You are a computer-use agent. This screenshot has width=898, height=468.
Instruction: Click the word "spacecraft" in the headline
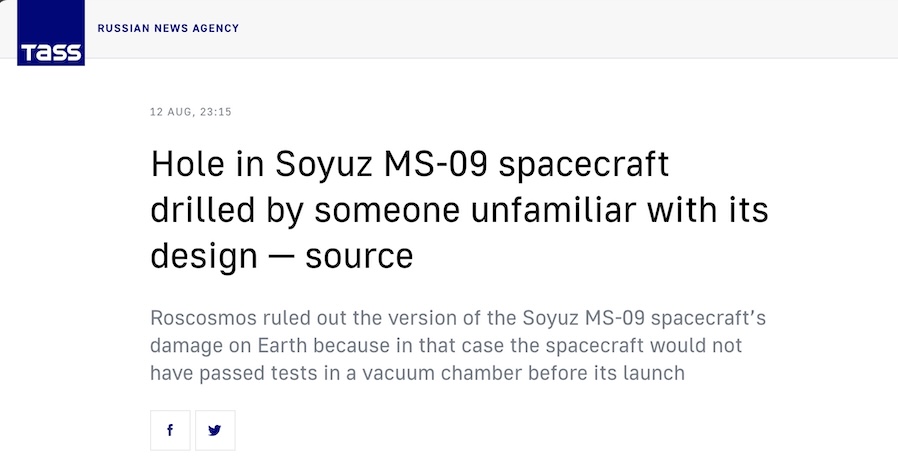[x=584, y=166]
